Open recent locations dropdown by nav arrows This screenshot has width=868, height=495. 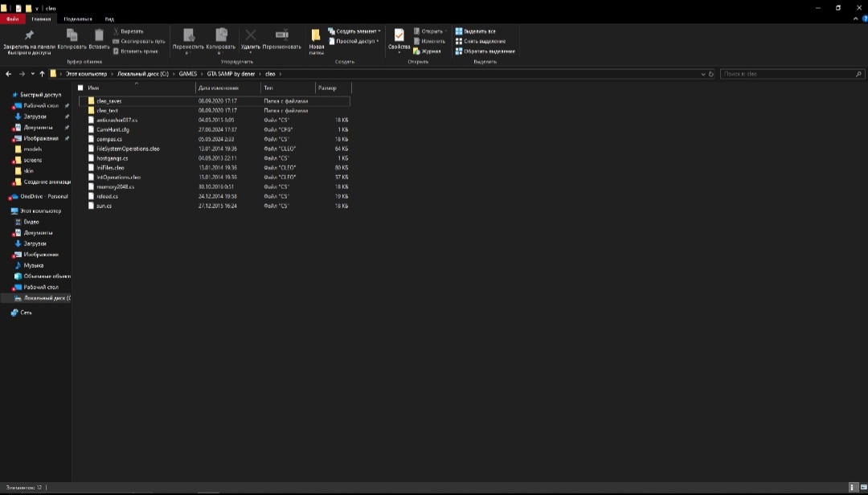click(x=32, y=74)
